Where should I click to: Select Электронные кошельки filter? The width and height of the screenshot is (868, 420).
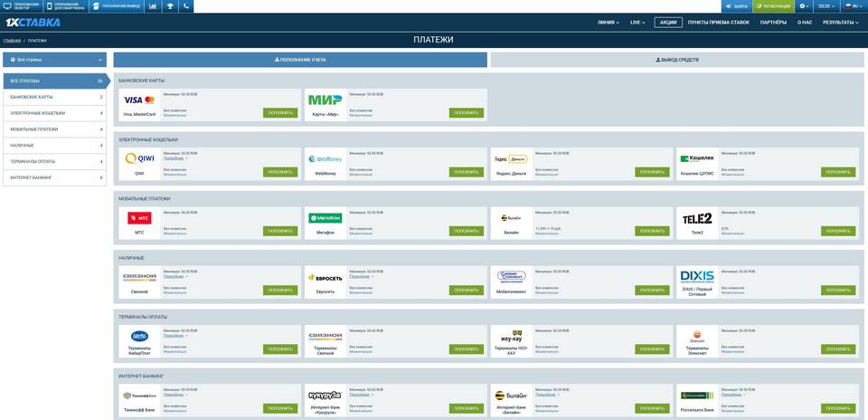[x=54, y=113]
